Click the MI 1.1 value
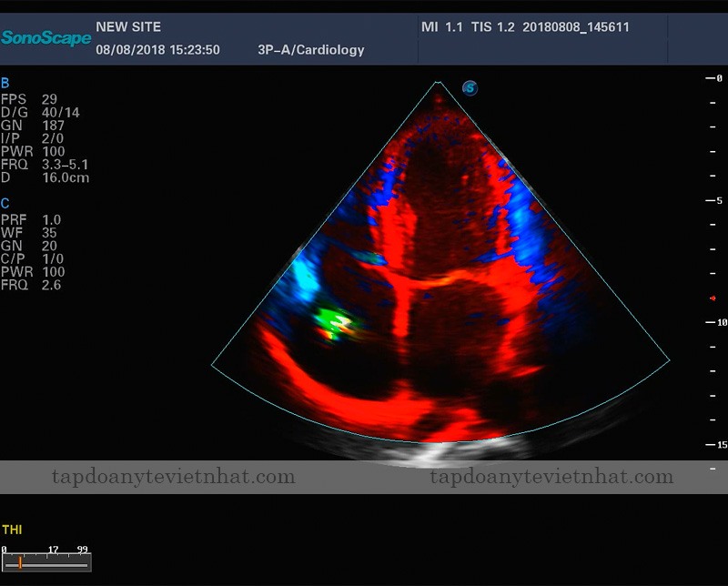Viewport: 728px width, 586px height. point(442,27)
